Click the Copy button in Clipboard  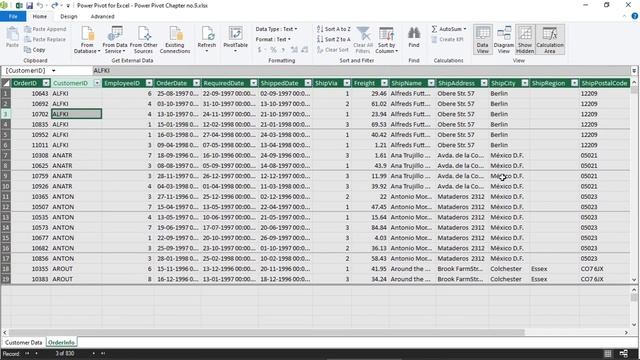(35, 50)
